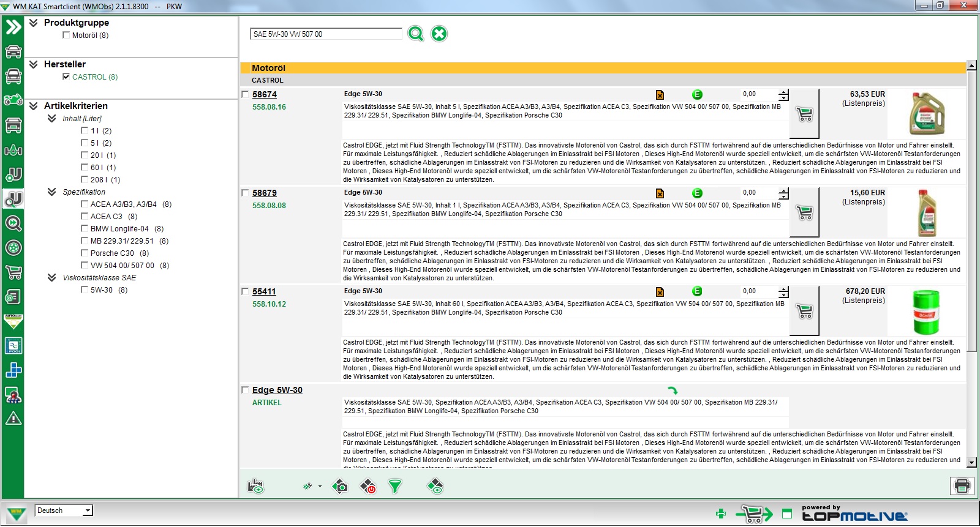Check the 1 l (2) content filter
980x527 pixels.
pyautogui.click(x=85, y=131)
